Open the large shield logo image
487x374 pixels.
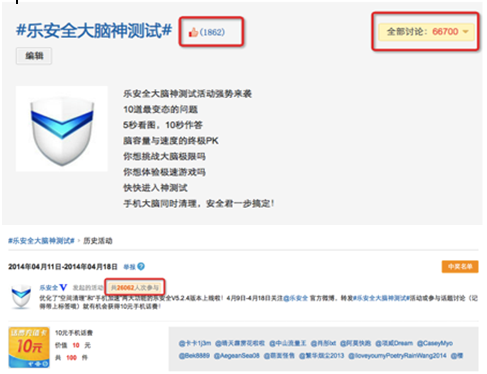pyautogui.click(x=62, y=129)
